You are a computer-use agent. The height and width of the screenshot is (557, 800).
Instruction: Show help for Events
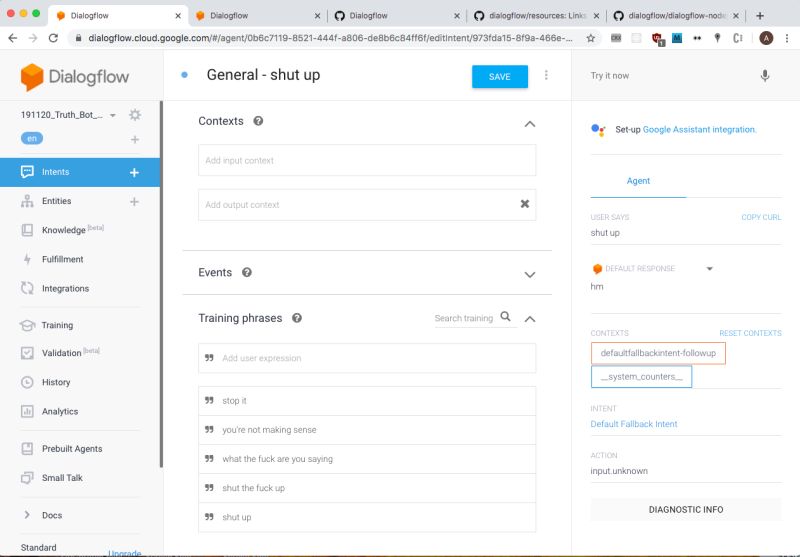pyautogui.click(x=246, y=272)
